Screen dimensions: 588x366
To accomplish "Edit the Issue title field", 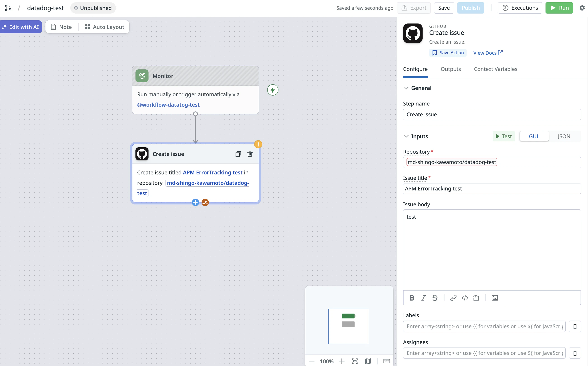I will point(492,189).
